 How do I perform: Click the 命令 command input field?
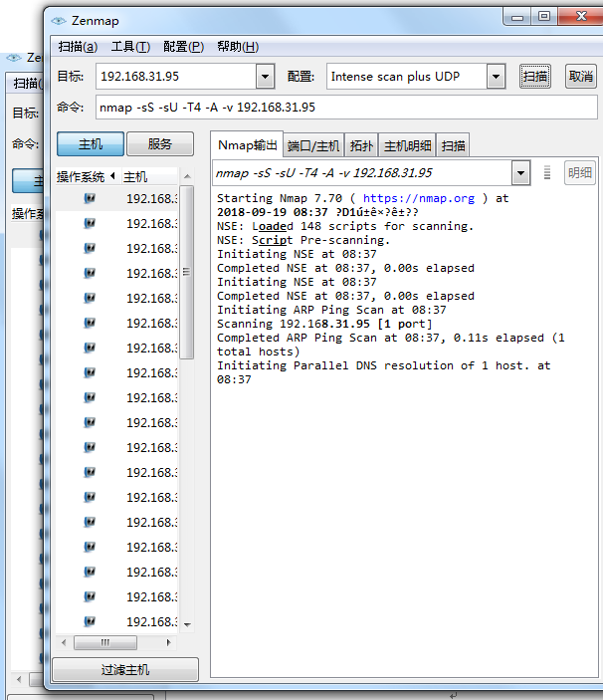(x=346, y=108)
